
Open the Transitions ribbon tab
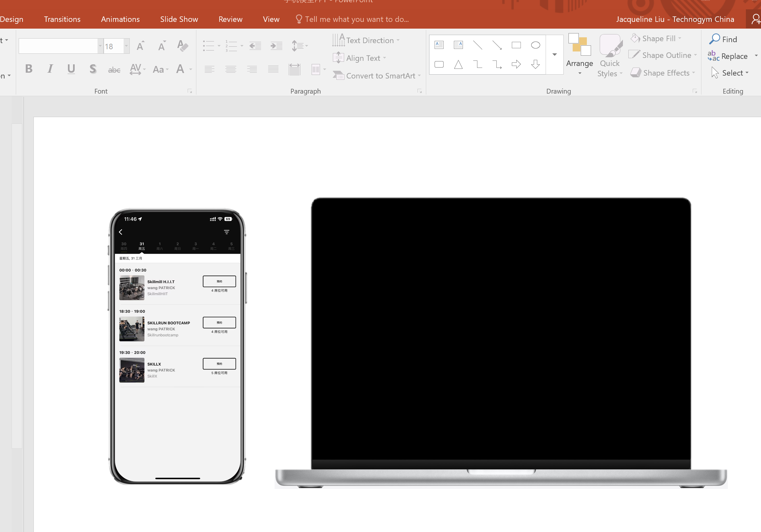(x=62, y=19)
